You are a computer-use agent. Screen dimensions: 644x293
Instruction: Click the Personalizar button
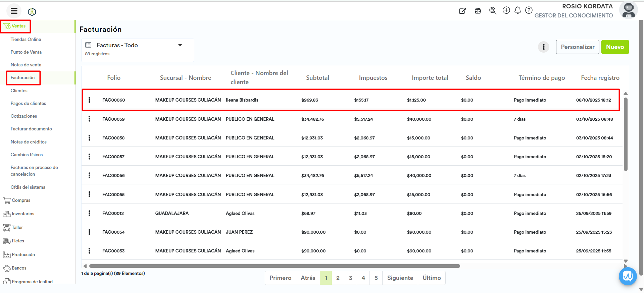(577, 47)
